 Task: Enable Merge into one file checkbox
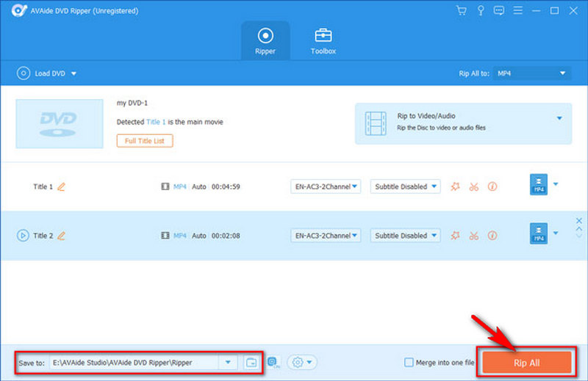[x=409, y=362]
